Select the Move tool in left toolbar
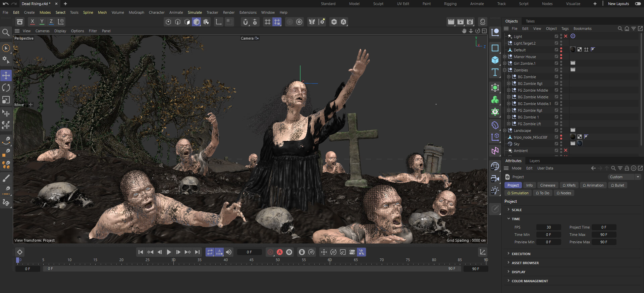The image size is (644, 293). [6, 76]
